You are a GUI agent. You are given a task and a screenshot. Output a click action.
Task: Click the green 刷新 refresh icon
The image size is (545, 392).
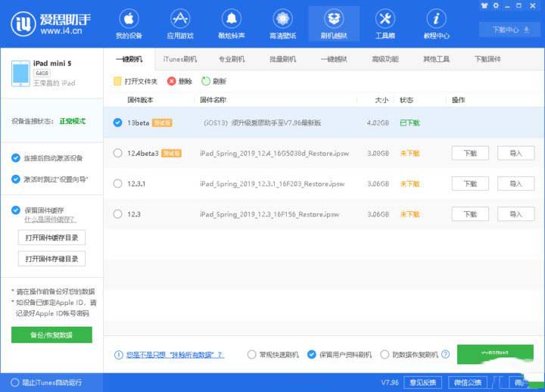(206, 81)
